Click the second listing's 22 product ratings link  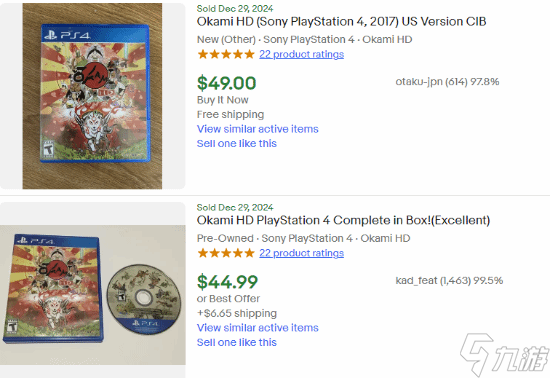pyautogui.click(x=301, y=253)
